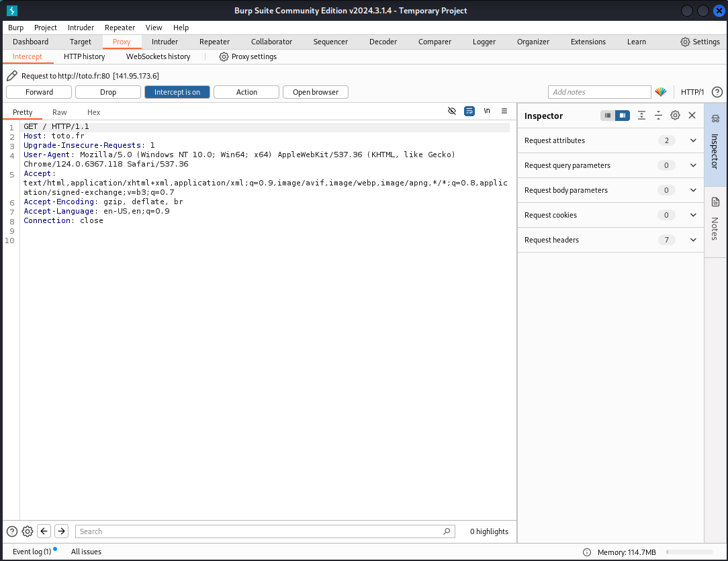Expand the Request headers section
Image resolution: width=728 pixels, height=561 pixels.
(693, 240)
